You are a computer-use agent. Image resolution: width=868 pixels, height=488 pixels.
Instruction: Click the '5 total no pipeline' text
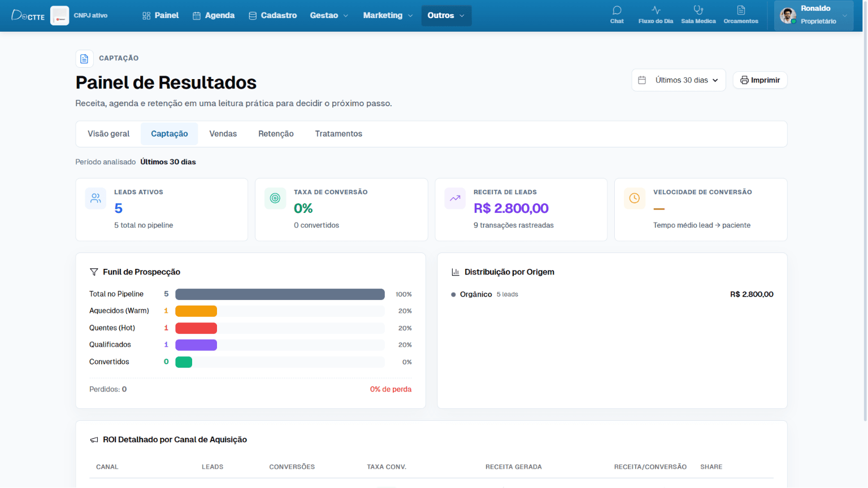coord(144,225)
